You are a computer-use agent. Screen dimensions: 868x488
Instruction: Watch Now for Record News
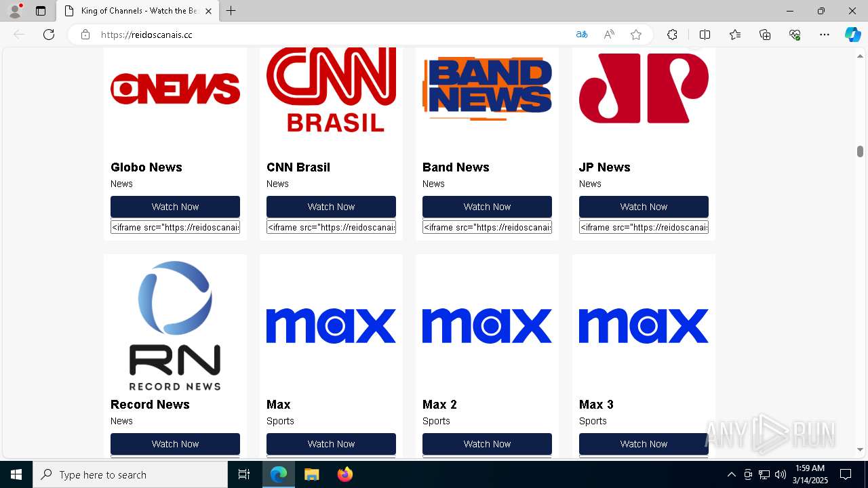tap(175, 444)
